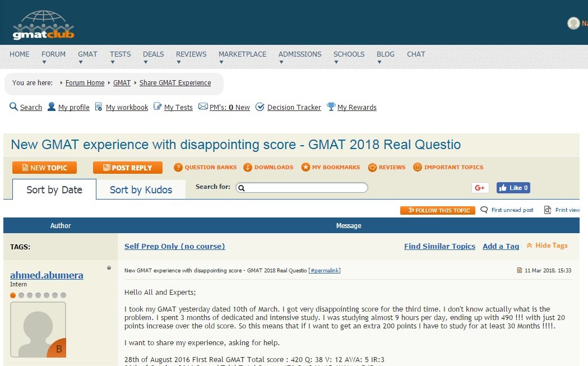Click the Search magnifier icon
588x366 pixels.
click(x=13, y=106)
